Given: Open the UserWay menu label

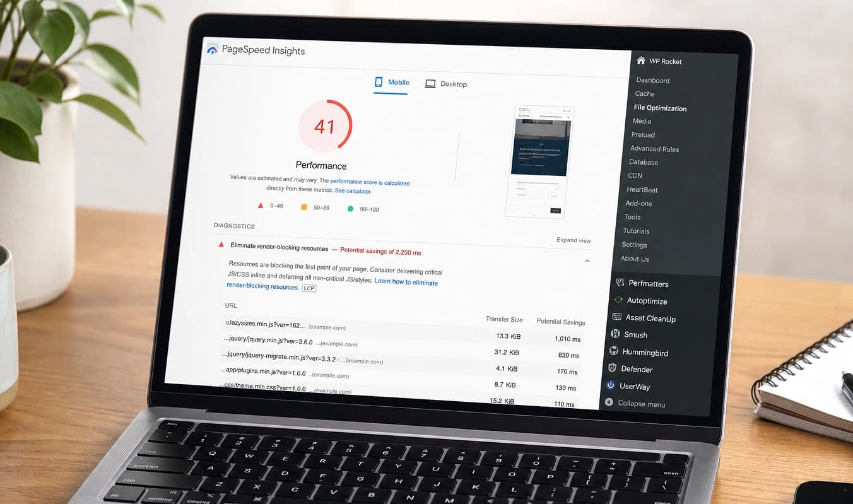Looking at the screenshot, I should (634, 386).
